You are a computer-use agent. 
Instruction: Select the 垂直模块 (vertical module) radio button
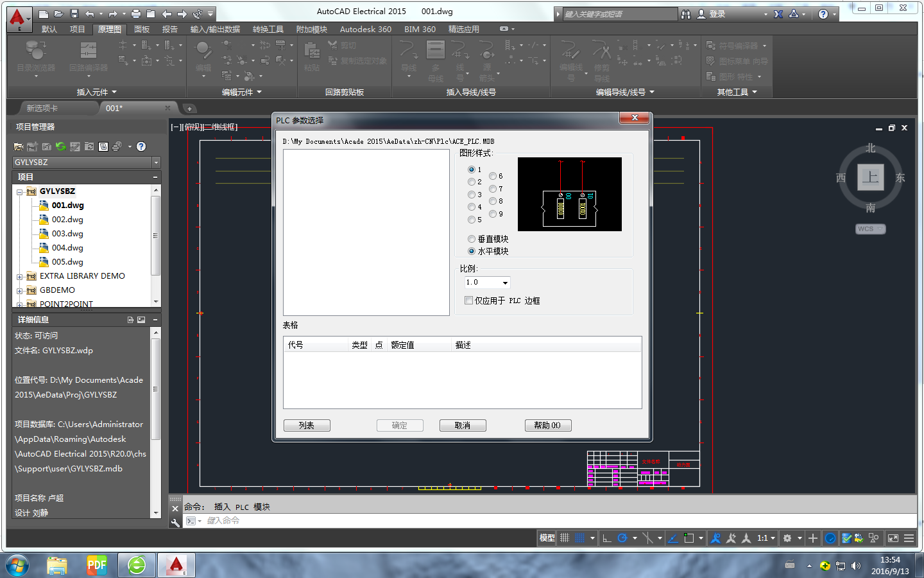click(x=472, y=239)
